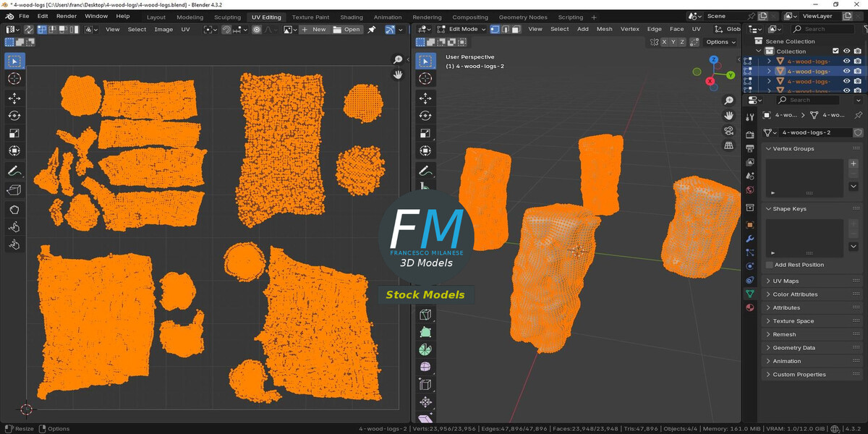This screenshot has height=434, width=868.
Task: Select the Scale tool in the UV editor toolbar
Action: 14,133
